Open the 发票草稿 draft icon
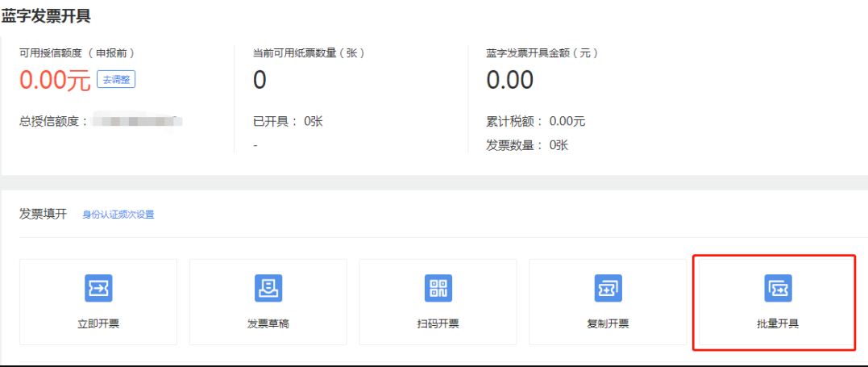 tap(268, 288)
